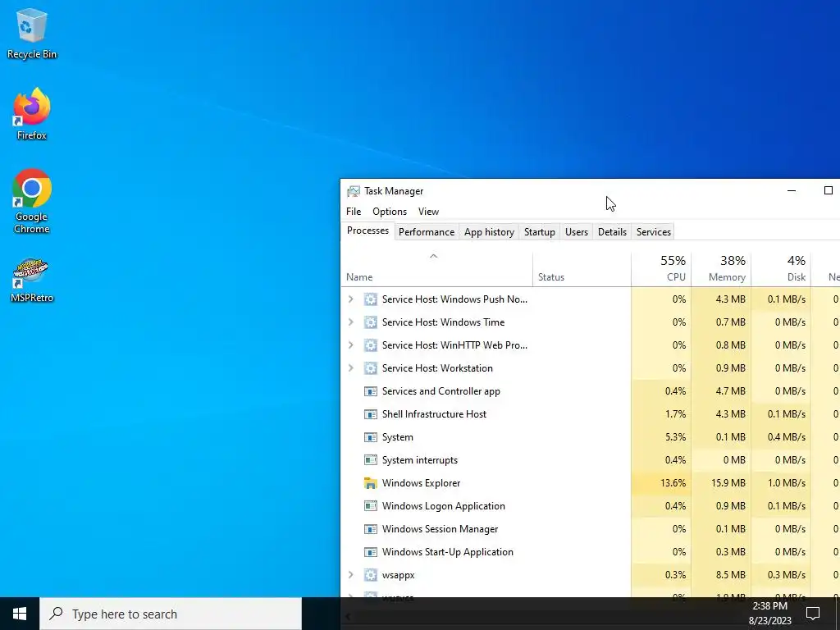
Task: Click the Windows Explorer folder icon
Action: point(370,483)
